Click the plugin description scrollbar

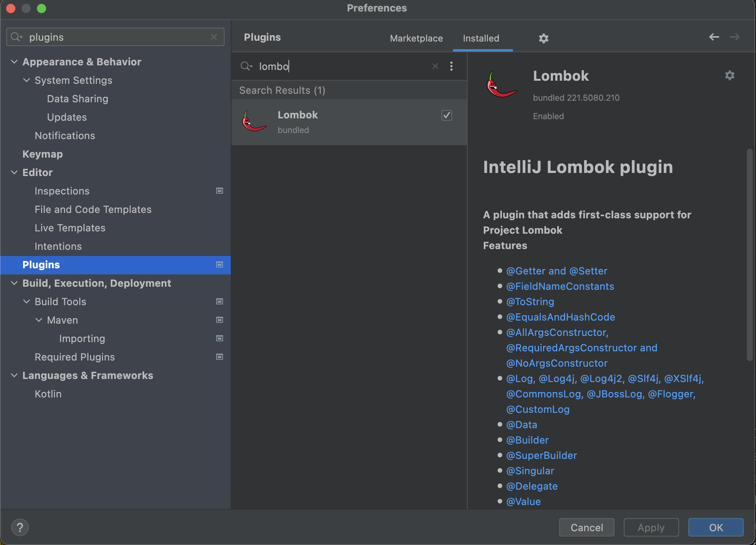[x=749, y=254]
